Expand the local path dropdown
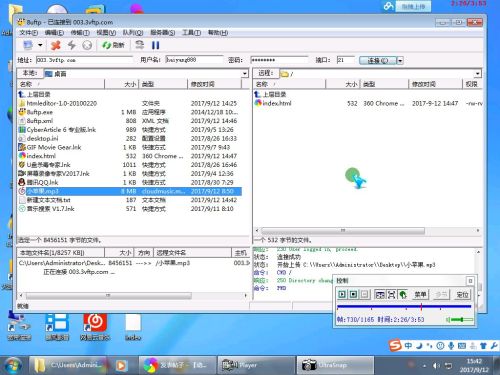 [x=245, y=74]
